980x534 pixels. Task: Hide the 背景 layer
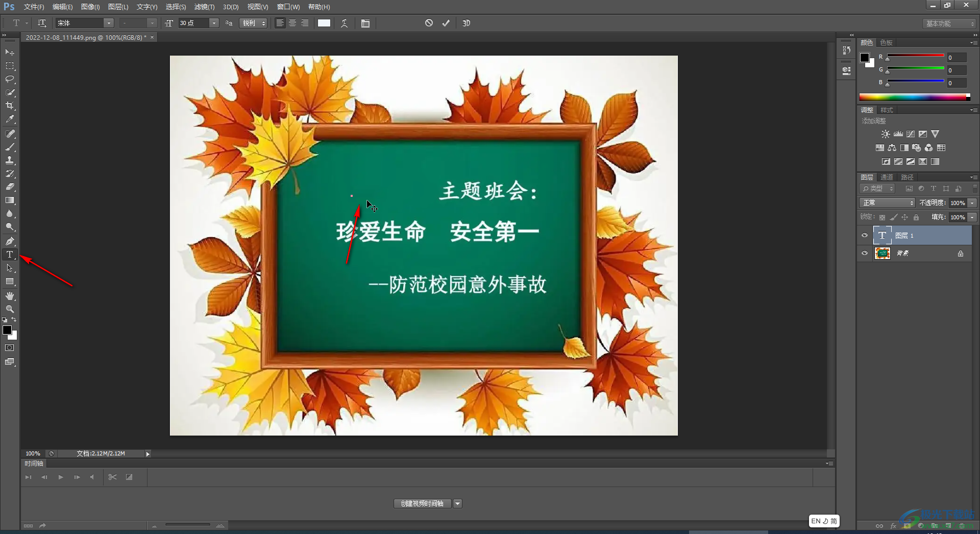pyautogui.click(x=865, y=253)
